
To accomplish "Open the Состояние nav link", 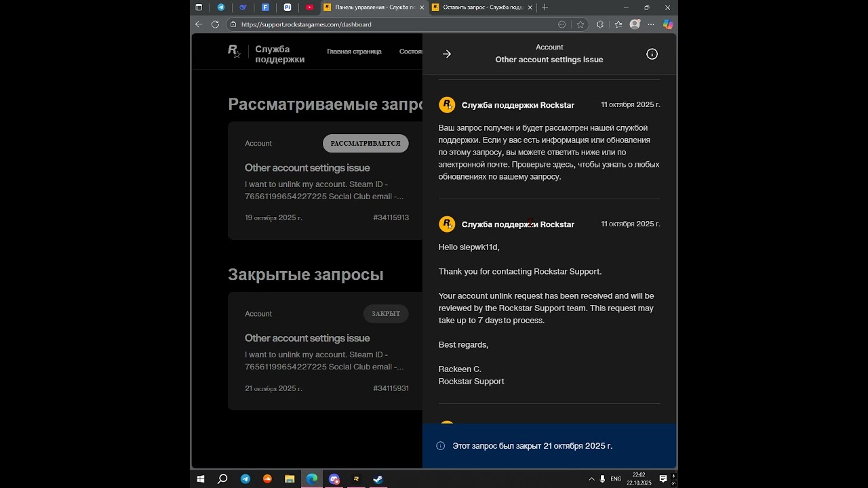I will tap(411, 52).
